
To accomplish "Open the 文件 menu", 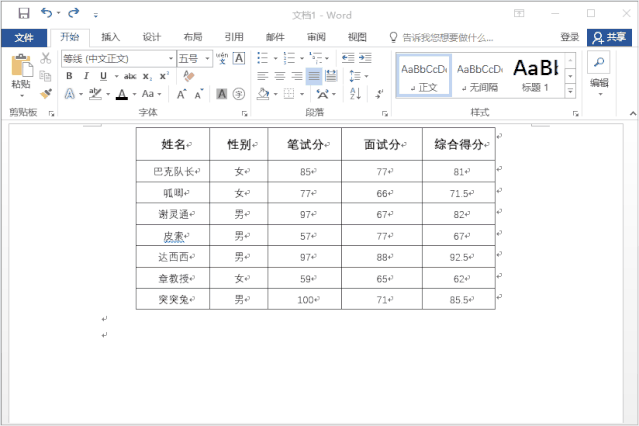I will [24, 37].
